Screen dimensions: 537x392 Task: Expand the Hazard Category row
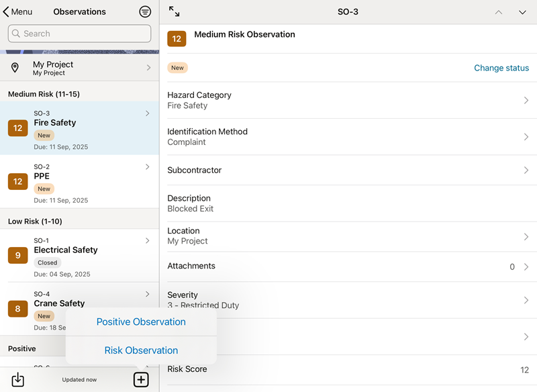[348, 100]
